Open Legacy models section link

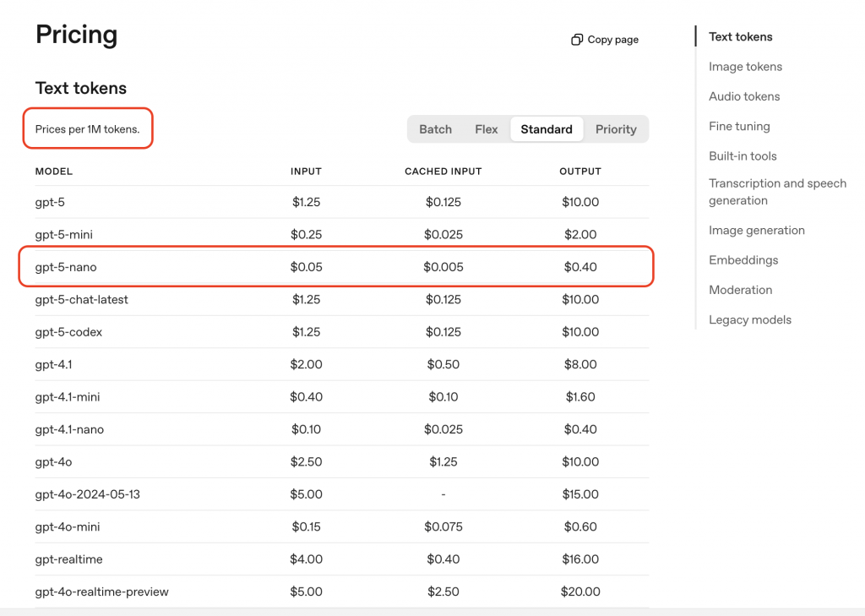(750, 319)
